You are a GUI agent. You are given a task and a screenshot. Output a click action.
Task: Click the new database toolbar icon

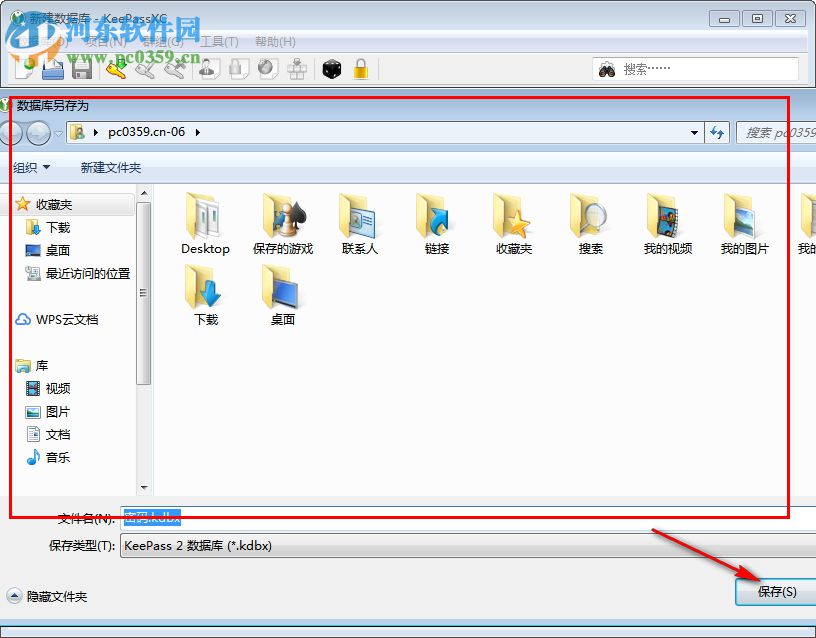[x=25, y=69]
